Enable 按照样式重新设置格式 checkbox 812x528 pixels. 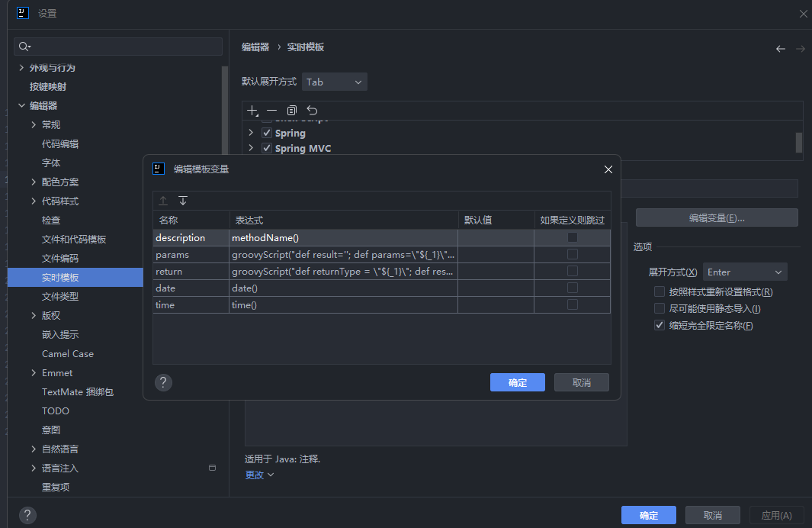click(x=660, y=291)
